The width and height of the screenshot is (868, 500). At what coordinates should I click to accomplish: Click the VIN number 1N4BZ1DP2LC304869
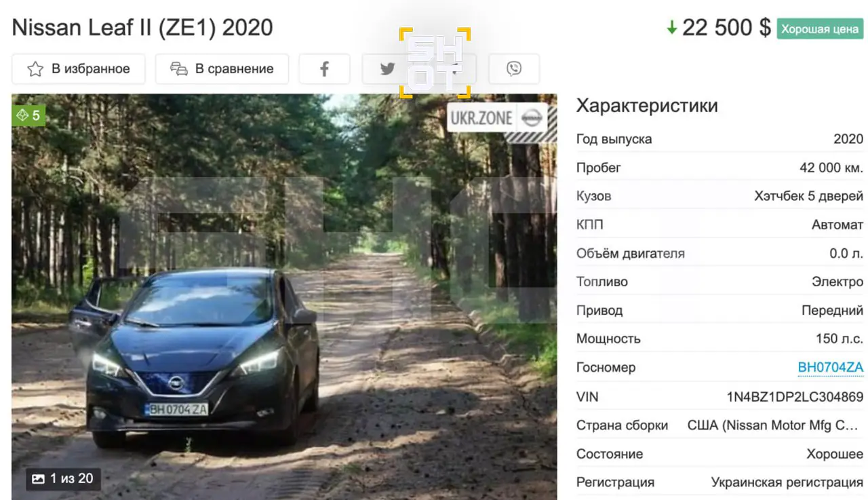(795, 397)
